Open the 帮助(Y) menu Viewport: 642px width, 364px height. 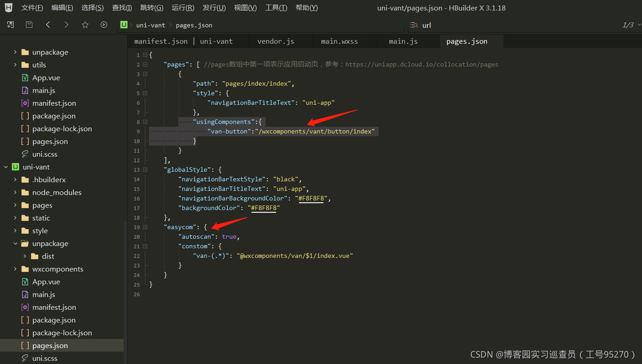(307, 8)
